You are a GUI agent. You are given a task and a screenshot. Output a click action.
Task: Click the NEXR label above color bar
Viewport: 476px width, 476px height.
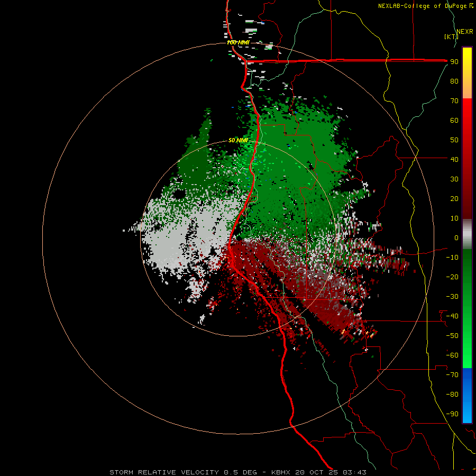465,32
